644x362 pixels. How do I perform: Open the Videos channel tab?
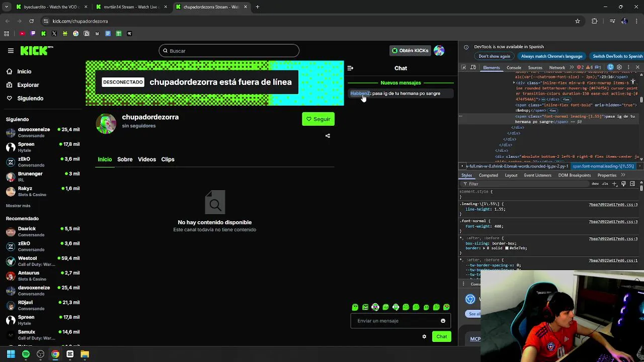tap(147, 159)
